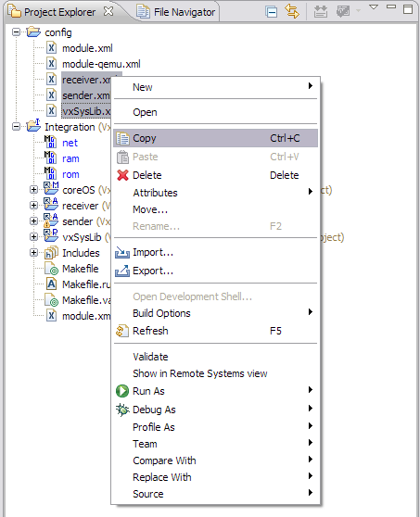Image resolution: width=420 pixels, height=517 pixels.
Task: Click the sender project folder icon
Action: pyautogui.click(x=51, y=221)
